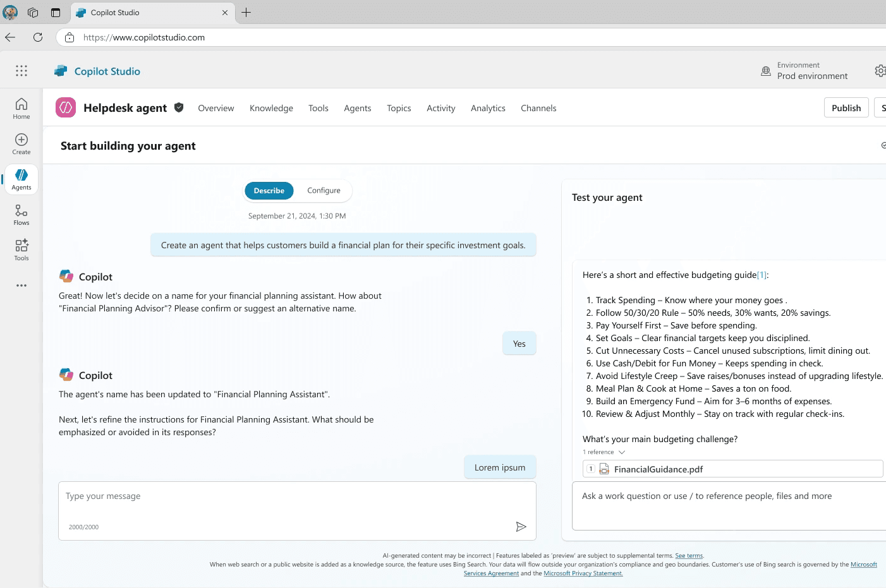Viewport: 886px width, 588px height.
Task: Close the Copilot Studio browser tab
Action: tap(225, 13)
